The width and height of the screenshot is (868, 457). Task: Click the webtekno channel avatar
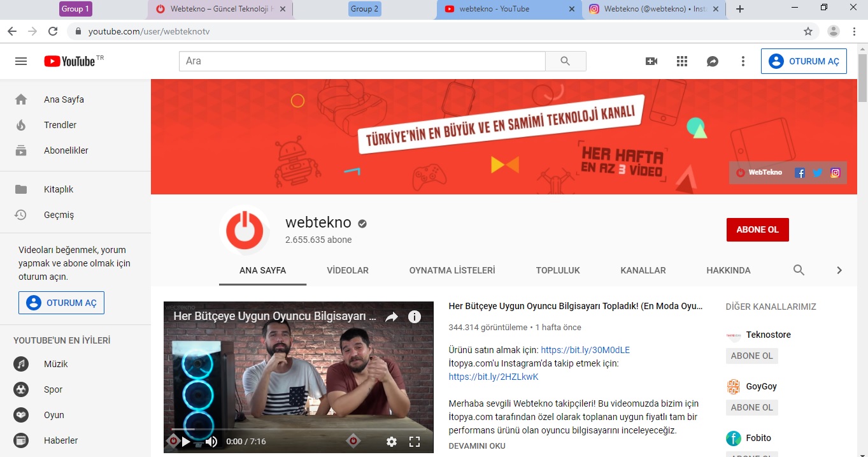[x=245, y=229]
